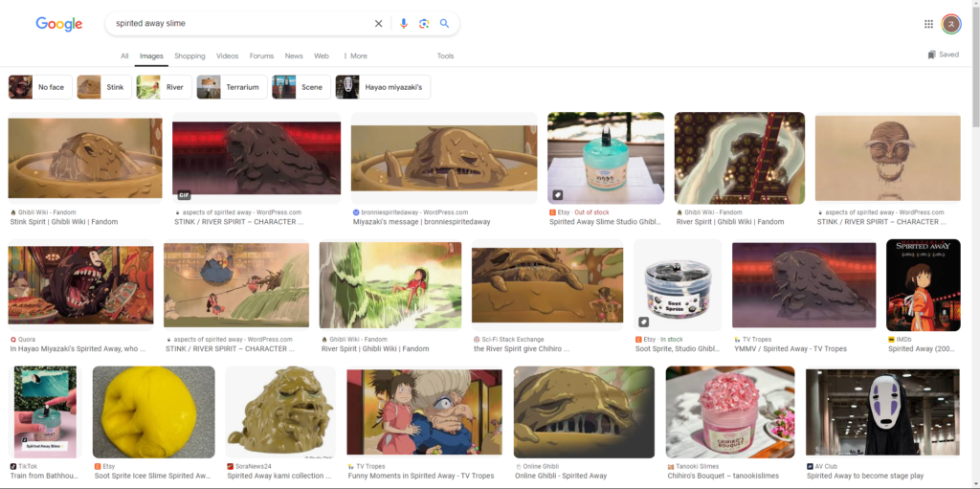Open Stink Spirit Ghibli Wiki image

pos(85,158)
